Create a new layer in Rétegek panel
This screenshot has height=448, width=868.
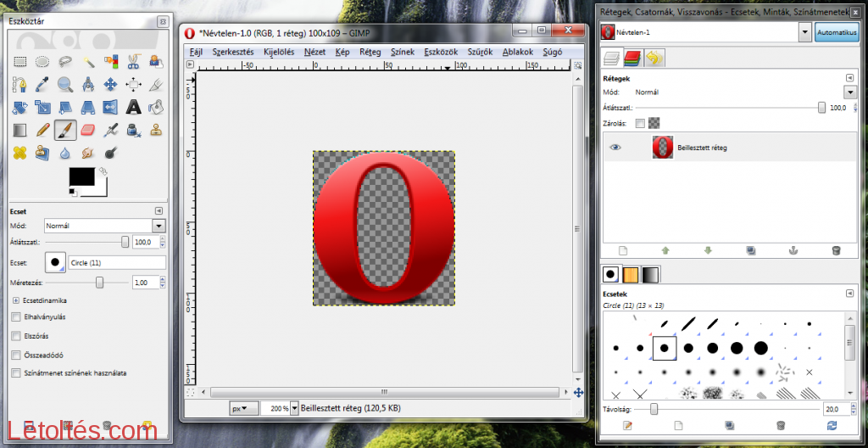coord(623,250)
